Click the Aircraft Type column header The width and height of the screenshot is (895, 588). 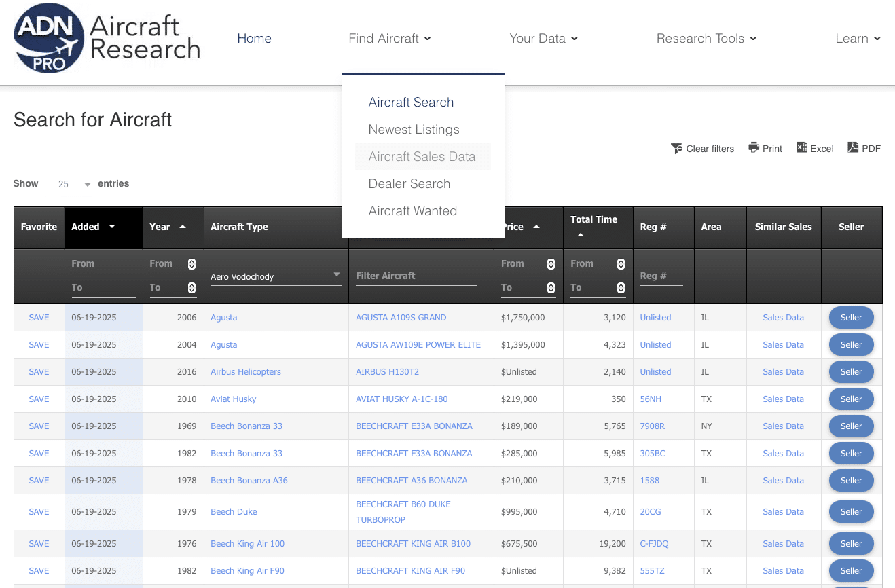coord(276,227)
